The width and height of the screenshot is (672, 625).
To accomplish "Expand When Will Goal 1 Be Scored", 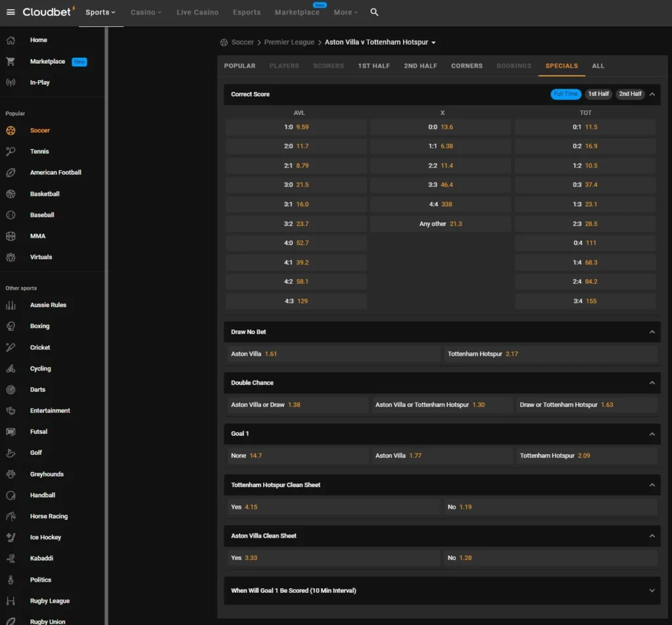I will [x=652, y=591].
